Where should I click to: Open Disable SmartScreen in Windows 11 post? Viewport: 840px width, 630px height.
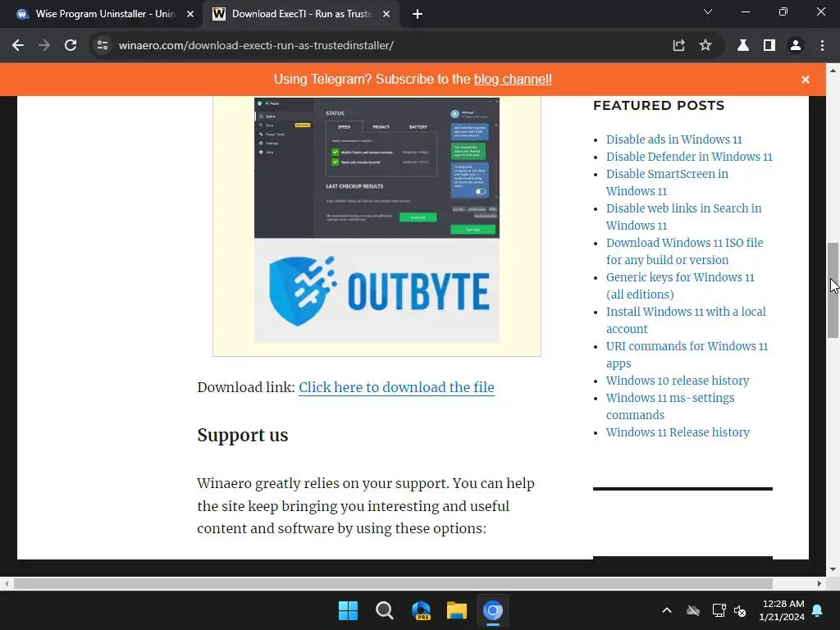coord(667,182)
